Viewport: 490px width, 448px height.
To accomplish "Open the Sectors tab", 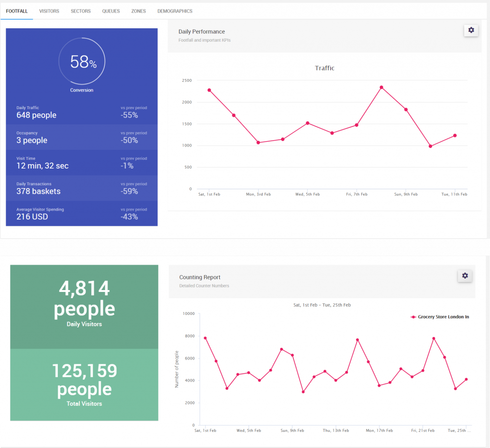I will [x=80, y=11].
